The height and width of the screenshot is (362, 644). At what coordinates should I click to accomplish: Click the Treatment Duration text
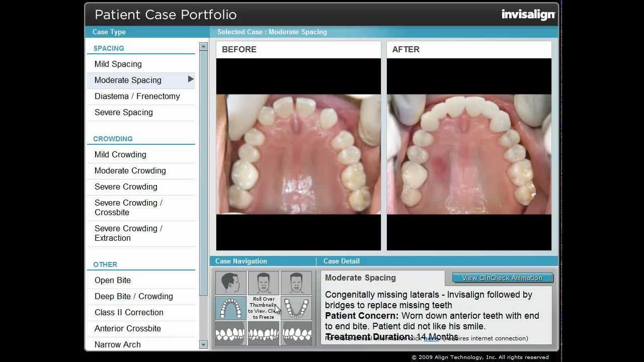point(391,336)
